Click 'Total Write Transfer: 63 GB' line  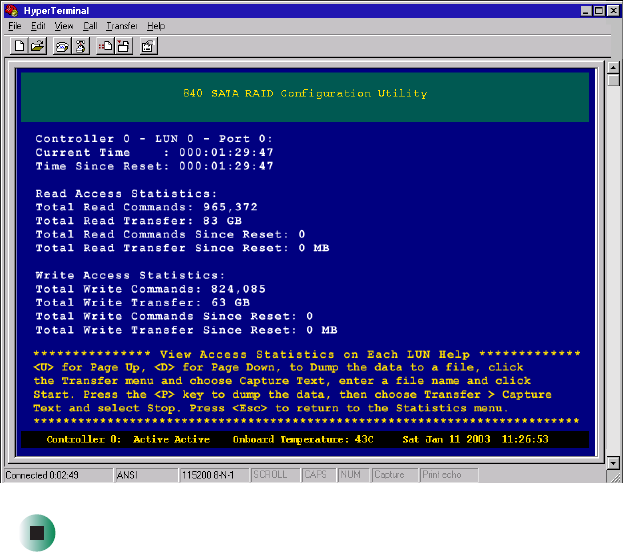click(142, 303)
